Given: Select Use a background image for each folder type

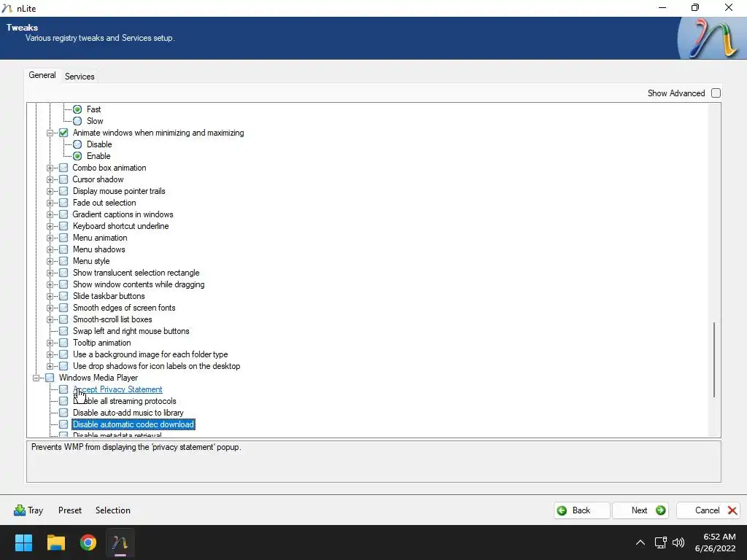Looking at the screenshot, I should (150, 354).
